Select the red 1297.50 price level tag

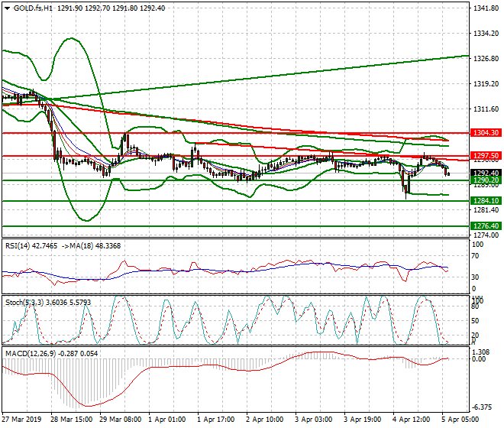pyautogui.click(x=486, y=155)
